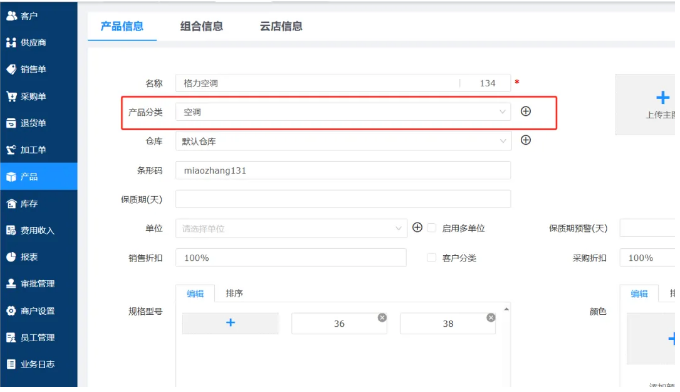Go to 员工管理 in sidebar

39,338
